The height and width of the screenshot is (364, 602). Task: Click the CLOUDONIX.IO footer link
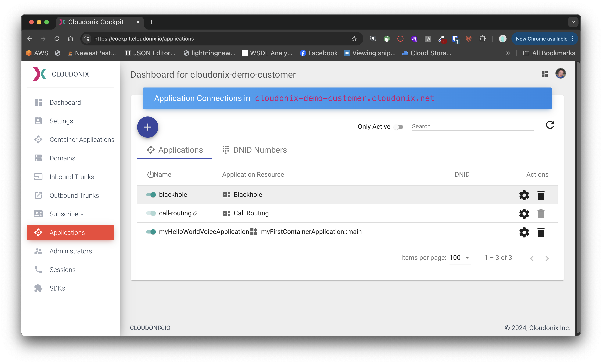click(150, 328)
